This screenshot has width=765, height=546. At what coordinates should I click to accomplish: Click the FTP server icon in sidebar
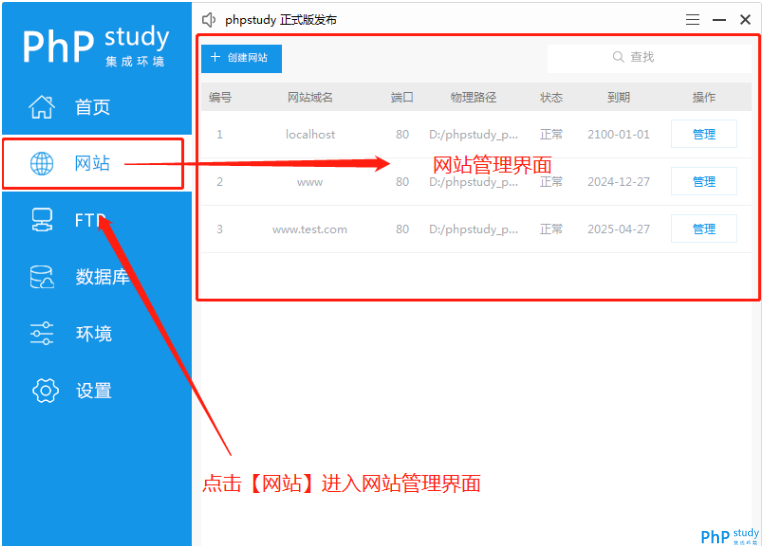[42, 220]
